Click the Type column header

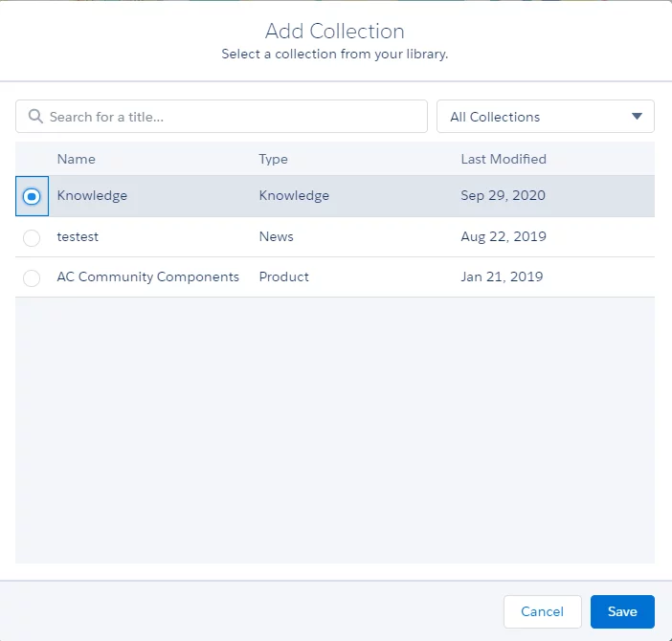click(273, 159)
